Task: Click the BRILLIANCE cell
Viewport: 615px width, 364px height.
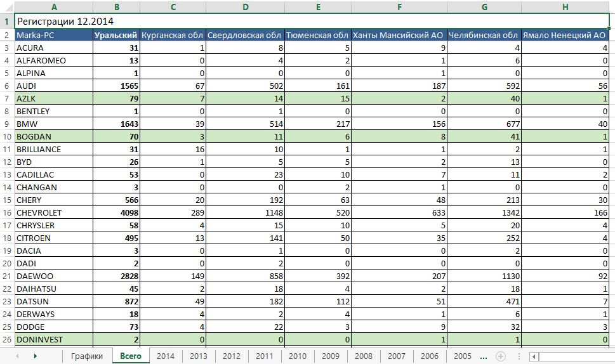Action: tap(54, 149)
